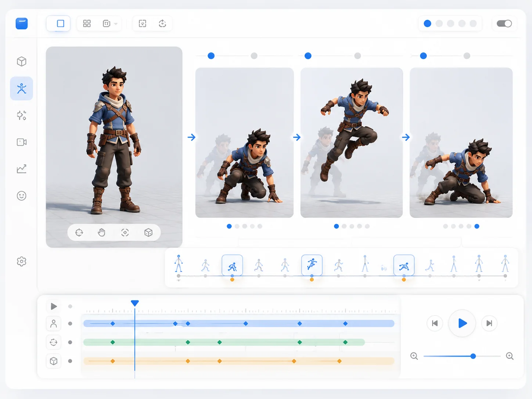Screen dimensions: 532x399
Task: Click last keyframe diamond on orange track
Action: point(339,361)
